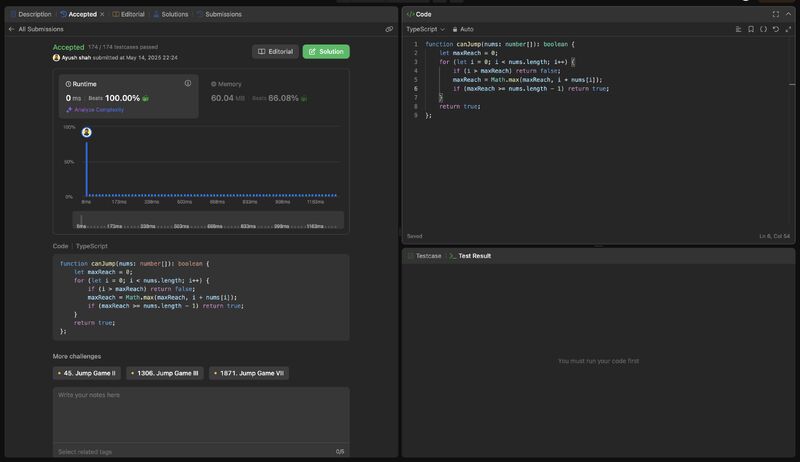Select the Test Result tab
The image size is (800, 462).
click(x=470, y=256)
